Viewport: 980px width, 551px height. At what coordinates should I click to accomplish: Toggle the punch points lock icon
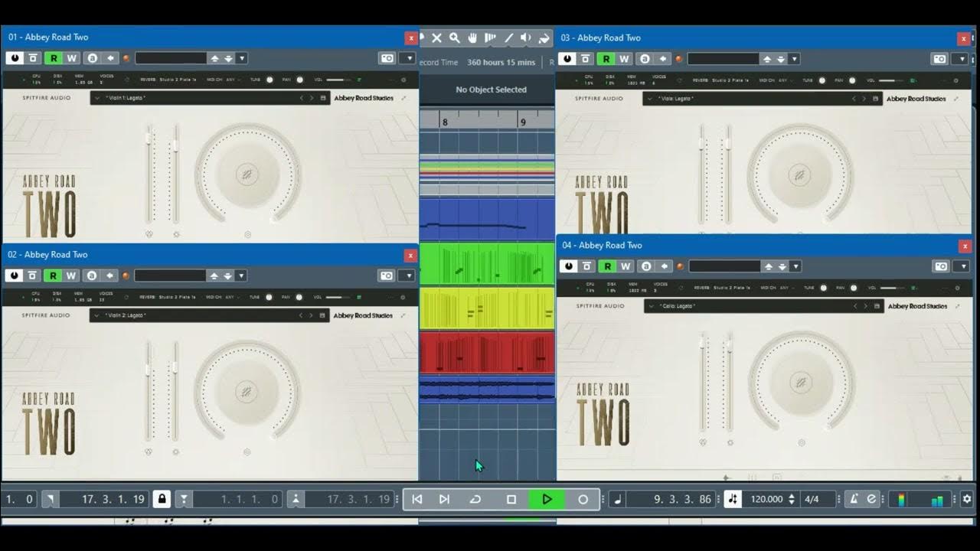(x=162, y=499)
